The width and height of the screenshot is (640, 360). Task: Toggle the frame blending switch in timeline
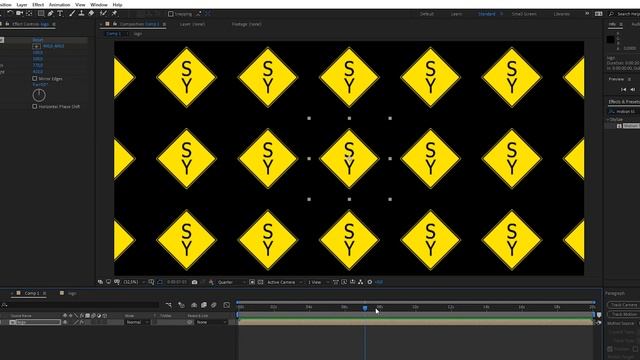(x=204, y=305)
